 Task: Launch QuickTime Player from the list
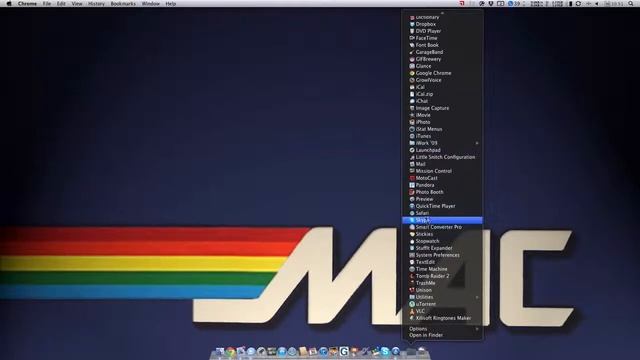pyautogui.click(x=442, y=206)
